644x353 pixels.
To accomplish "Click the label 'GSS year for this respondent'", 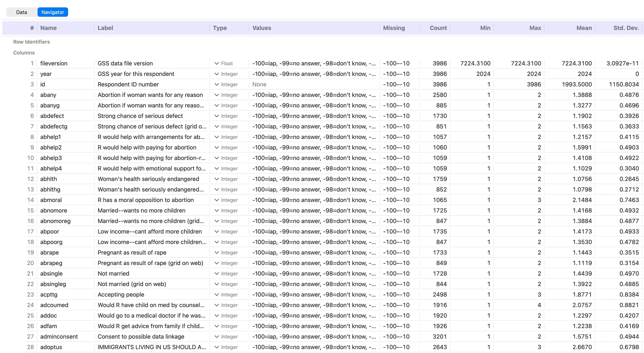I will tap(136, 74).
